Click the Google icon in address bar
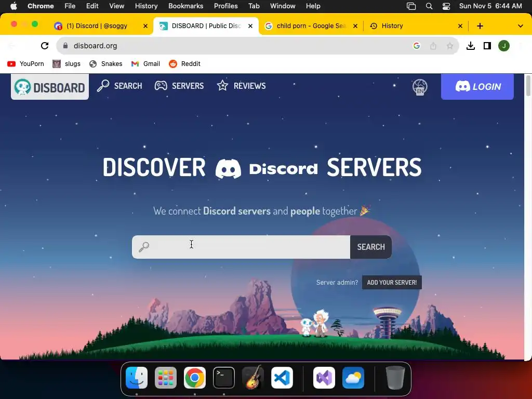Viewport: 532px width, 399px height. pyautogui.click(x=417, y=46)
